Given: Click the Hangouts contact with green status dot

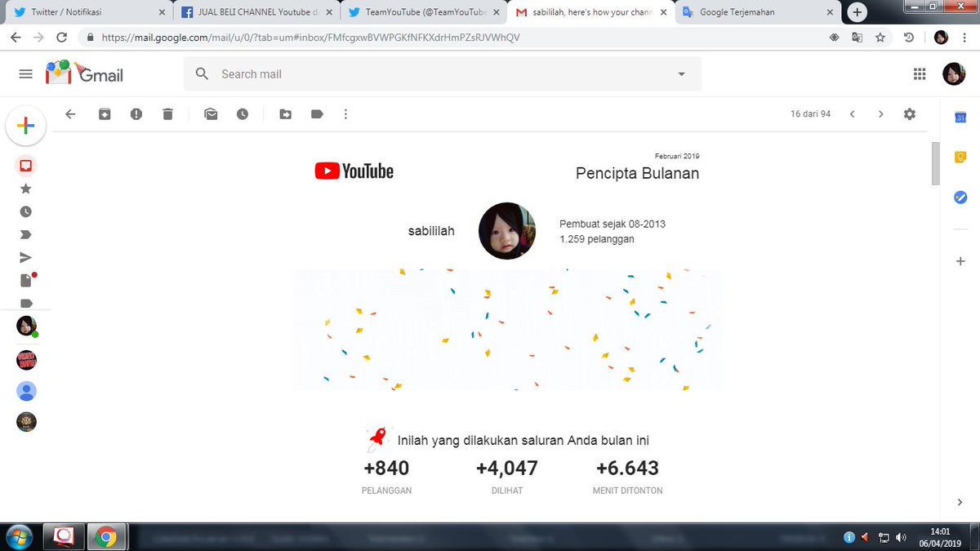Looking at the screenshot, I should [27, 327].
